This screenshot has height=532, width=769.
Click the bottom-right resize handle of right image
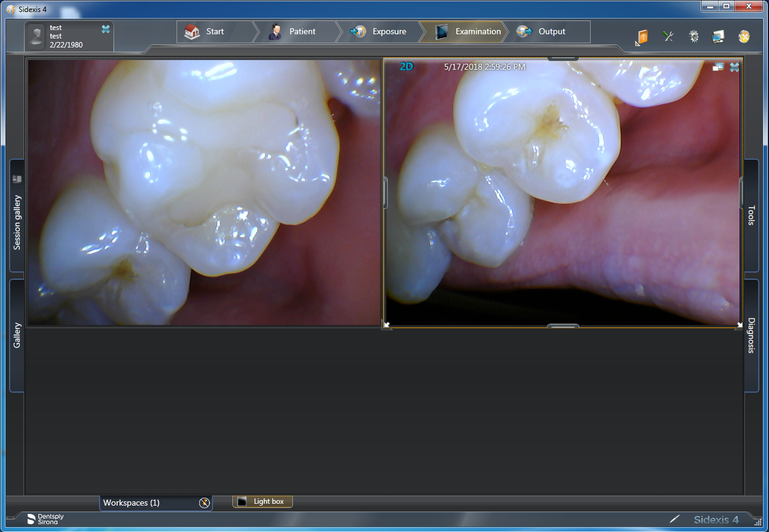[x=739, y=324]
